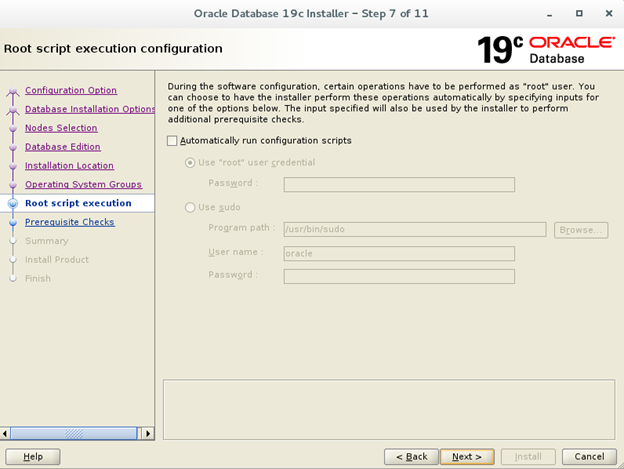Maximize the installer window
624x469 pixels.
point(579,14)
